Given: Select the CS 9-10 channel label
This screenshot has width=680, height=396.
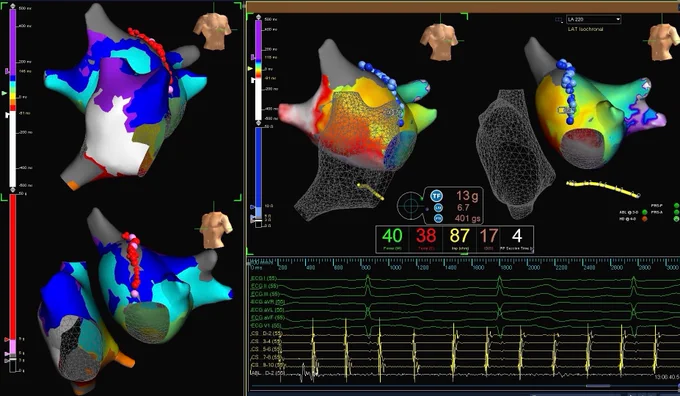Looking at the screenshot, I should (268, 365).
